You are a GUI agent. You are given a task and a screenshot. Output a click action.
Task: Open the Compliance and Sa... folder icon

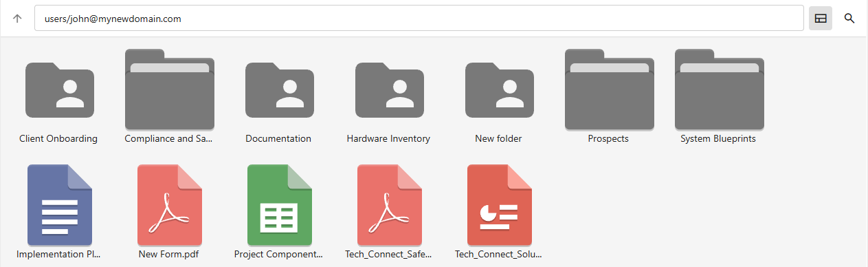tap(170, 89)
